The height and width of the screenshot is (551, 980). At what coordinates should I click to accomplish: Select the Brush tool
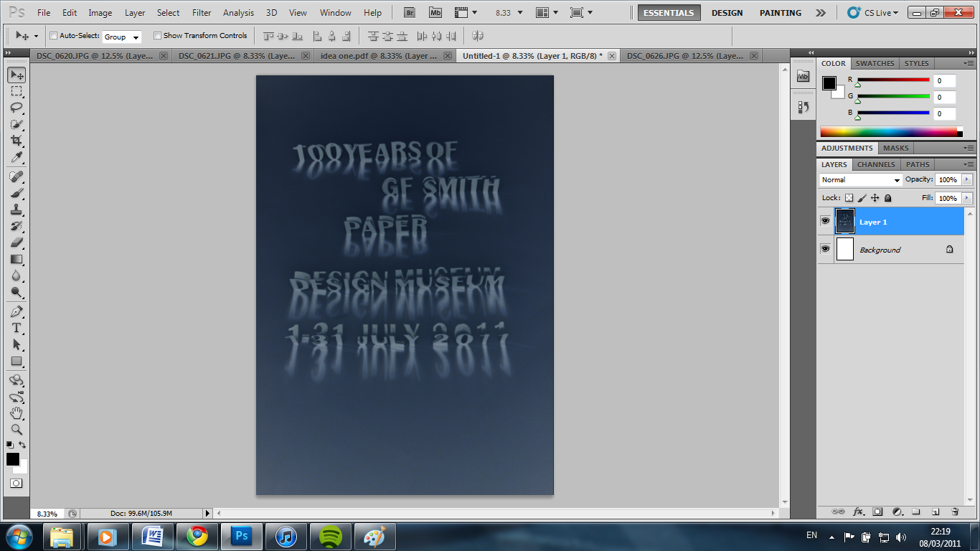17,193
